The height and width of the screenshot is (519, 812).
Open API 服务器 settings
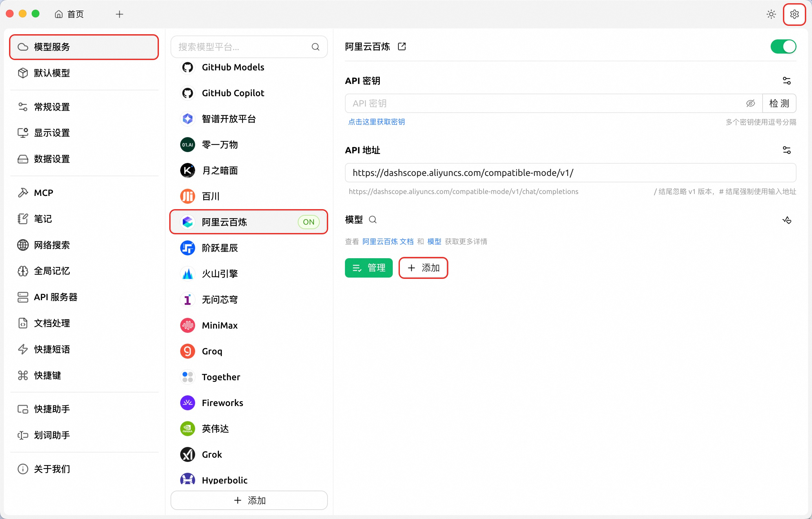point(84,297)
